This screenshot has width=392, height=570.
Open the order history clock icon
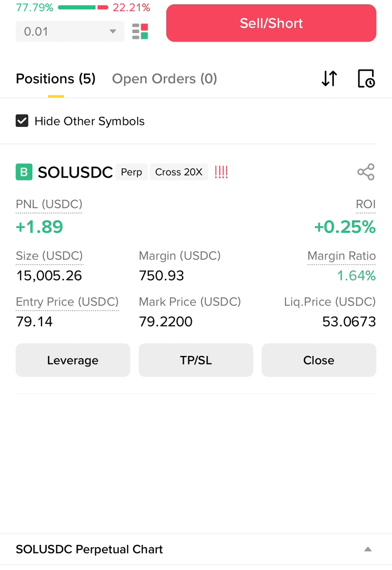tap(366, 79)
